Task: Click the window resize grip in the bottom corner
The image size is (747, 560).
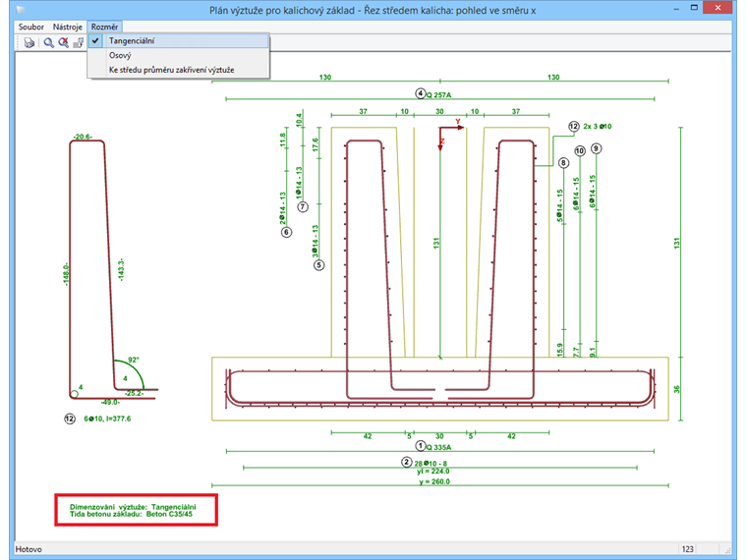Action: [727, 549]
